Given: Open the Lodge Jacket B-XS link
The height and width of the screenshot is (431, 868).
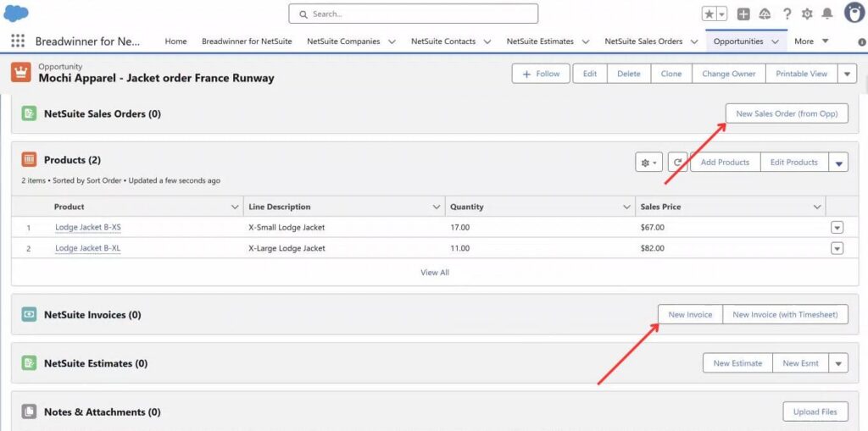Looking at the screenshot, I should coord(87,228).
